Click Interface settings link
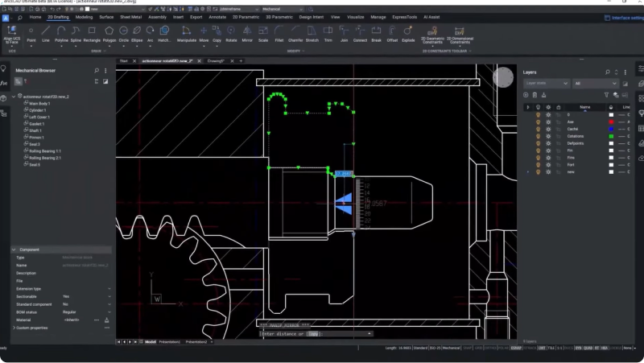The width and height of the screenshot is (644, 363). coord(624,18)
